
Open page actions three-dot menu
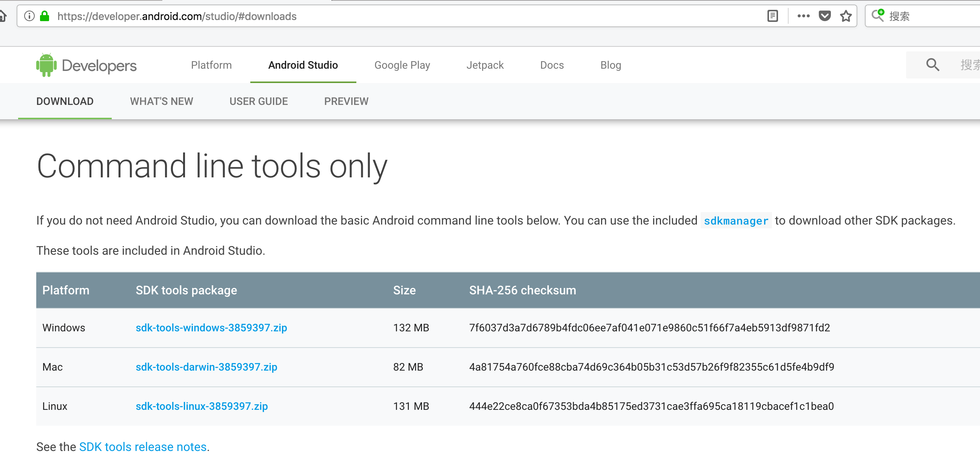803,16
